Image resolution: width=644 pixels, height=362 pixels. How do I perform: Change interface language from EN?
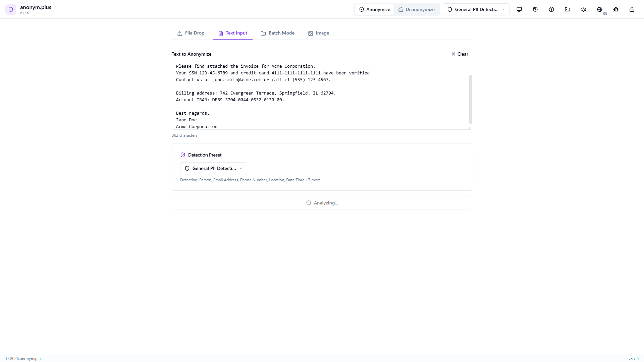pyautogui.click(x=600, y=9)
